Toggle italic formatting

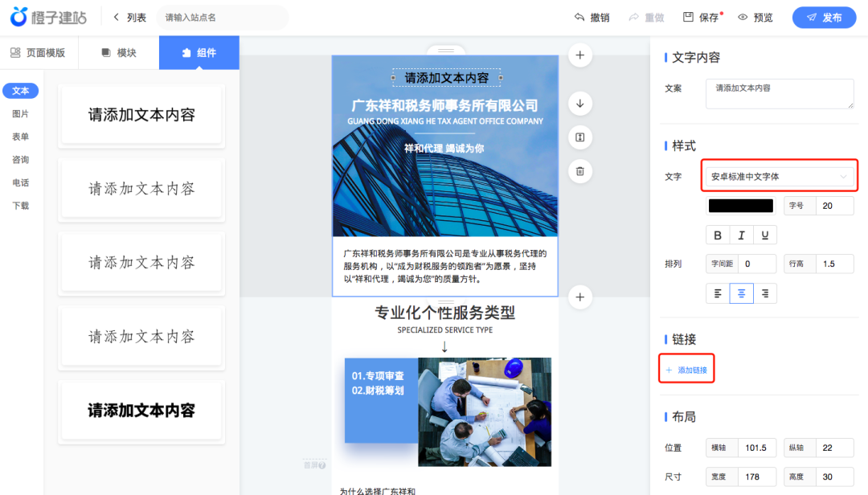741,235
